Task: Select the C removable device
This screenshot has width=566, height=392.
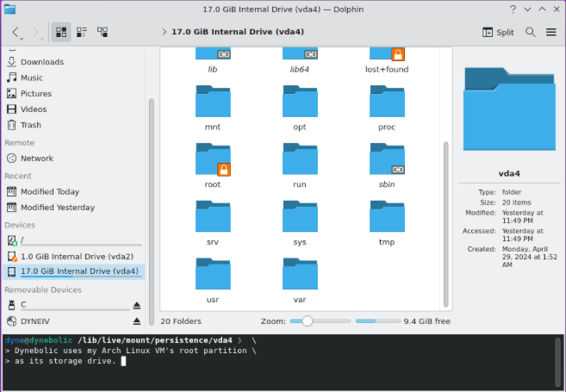Action: 67,305
